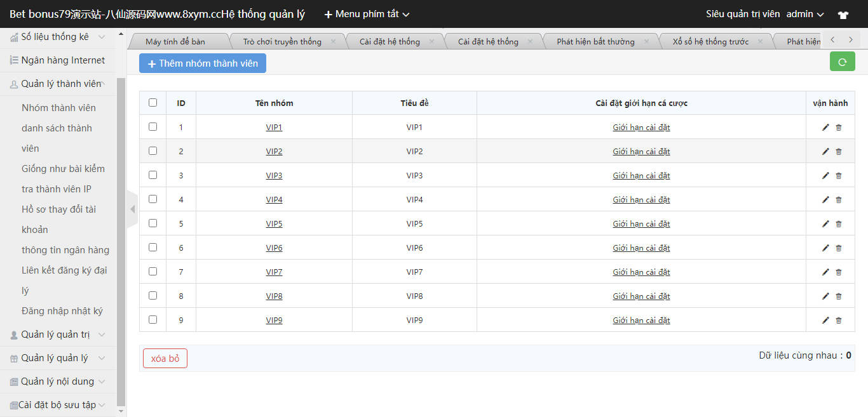
Task: Delete the VIP3 group with trash icon
Action: [838, 176]
